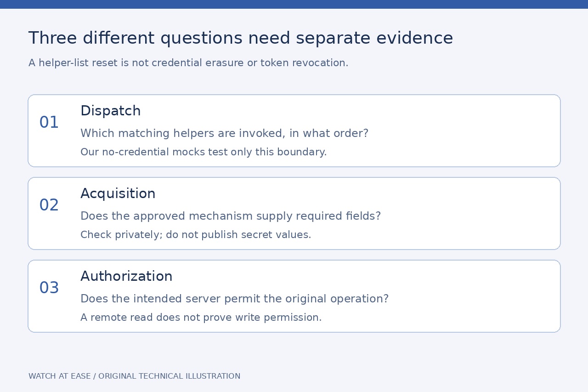The image size is (588, 392).
Task: Click the 02 number badge
Action: tap(49, 205)
